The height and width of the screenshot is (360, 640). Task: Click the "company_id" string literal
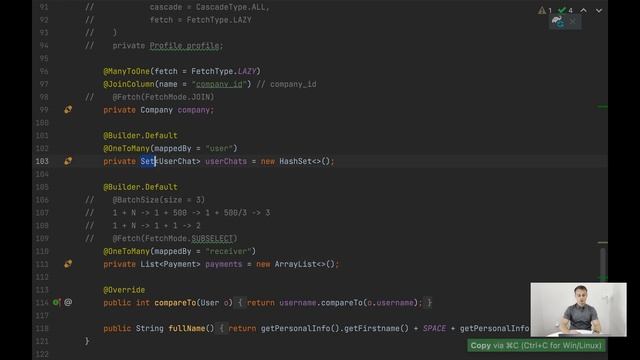tap(219, 84)
